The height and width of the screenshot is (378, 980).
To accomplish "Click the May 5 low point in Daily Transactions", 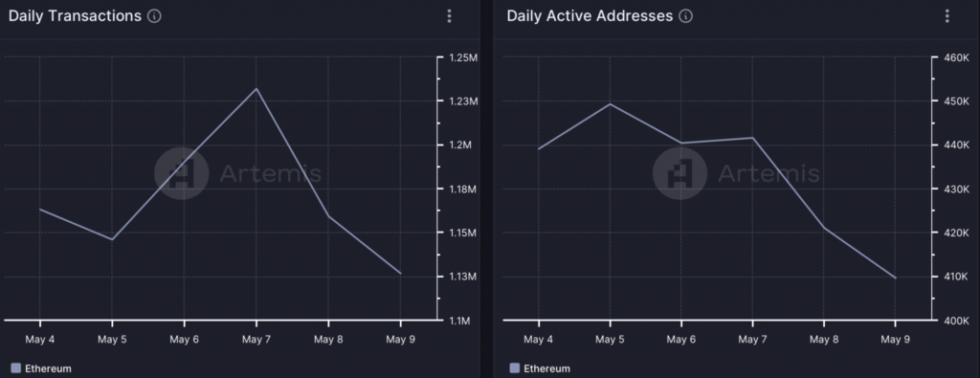I will point(112,239).
